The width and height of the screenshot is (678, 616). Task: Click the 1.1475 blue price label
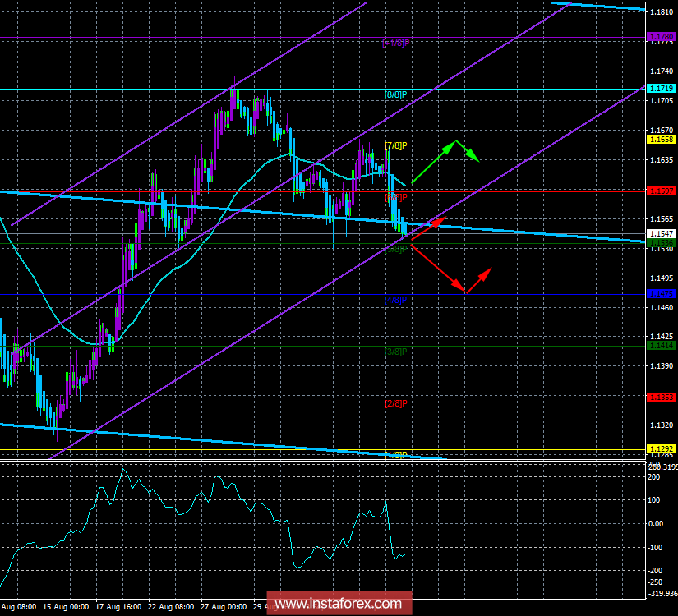(661, 293)
